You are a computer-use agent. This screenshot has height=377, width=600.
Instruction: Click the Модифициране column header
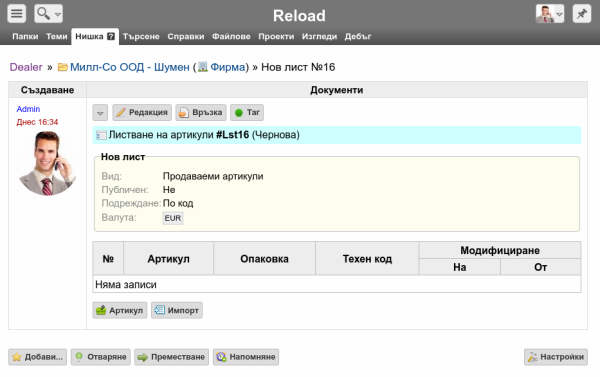click(x=500, y=250)
